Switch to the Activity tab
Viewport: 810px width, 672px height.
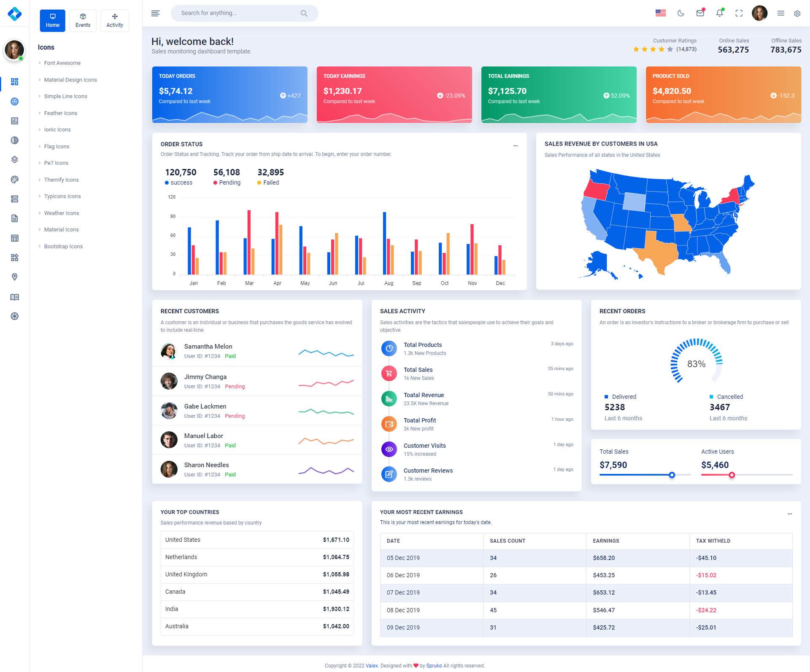(x=115, y=20)
